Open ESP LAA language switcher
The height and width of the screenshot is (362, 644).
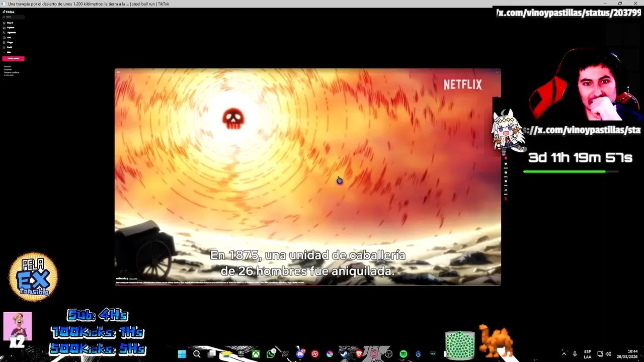pos(588,354)
